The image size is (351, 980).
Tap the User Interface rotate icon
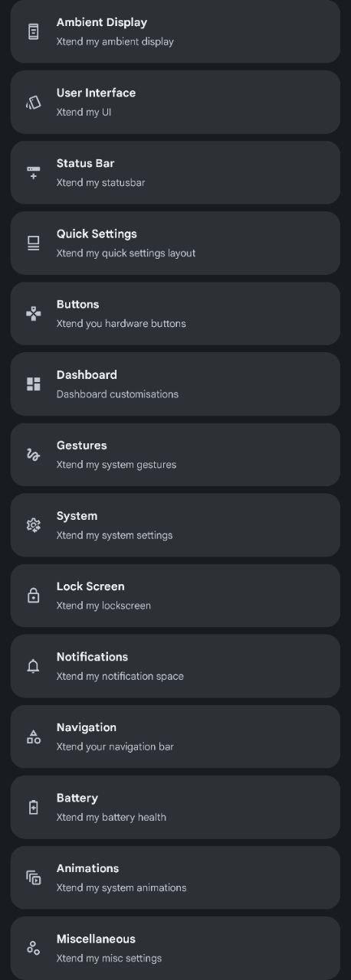(x=33, y=102)
